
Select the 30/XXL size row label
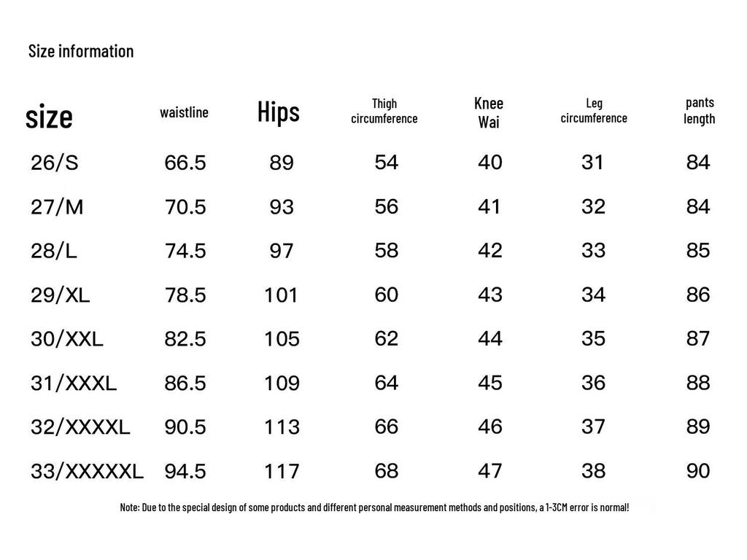67,339
